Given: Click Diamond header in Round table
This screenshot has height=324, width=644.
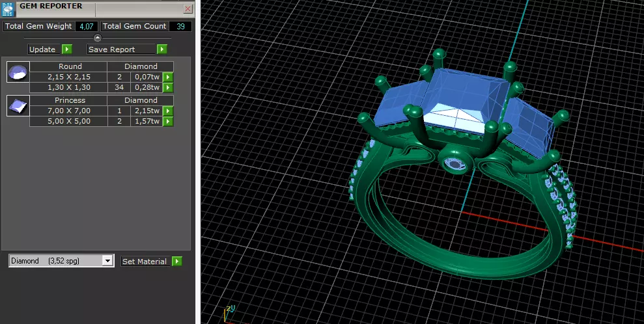Looking at the screenshot, I should (x=141, y=66).
